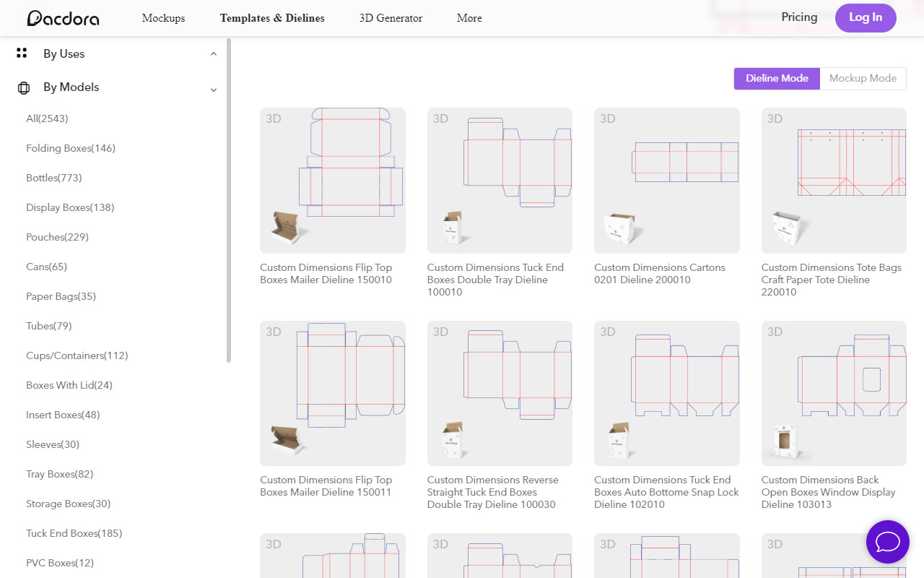924x578 pixels.
Task: Select the Dieline Mode toggle
Action: pyautogui.click(x=777, y=78)
